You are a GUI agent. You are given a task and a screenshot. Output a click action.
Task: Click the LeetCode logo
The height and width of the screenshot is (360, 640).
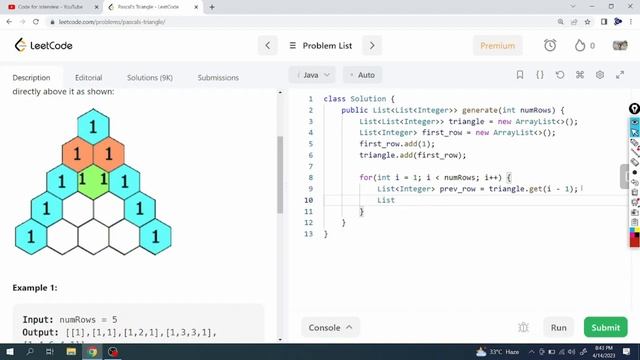pyautogui.click(x=43, y=45)
